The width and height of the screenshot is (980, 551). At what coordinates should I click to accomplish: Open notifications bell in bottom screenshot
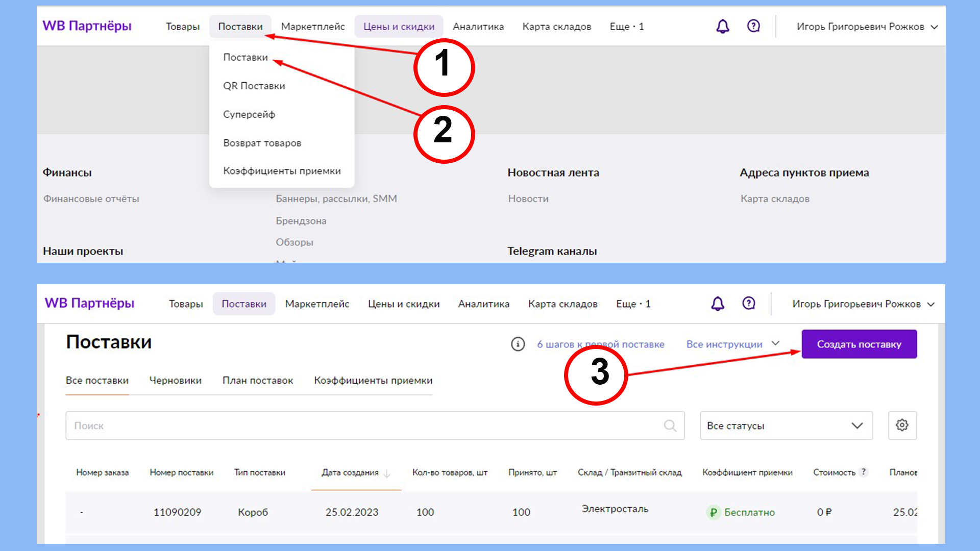point(718,304)
